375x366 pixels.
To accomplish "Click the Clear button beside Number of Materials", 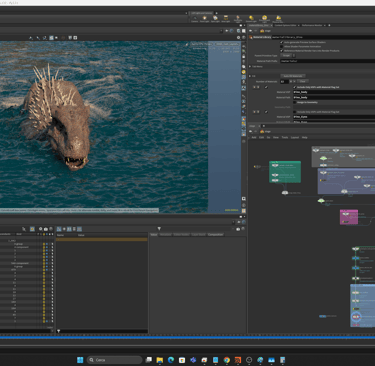I will pos(302,81).
